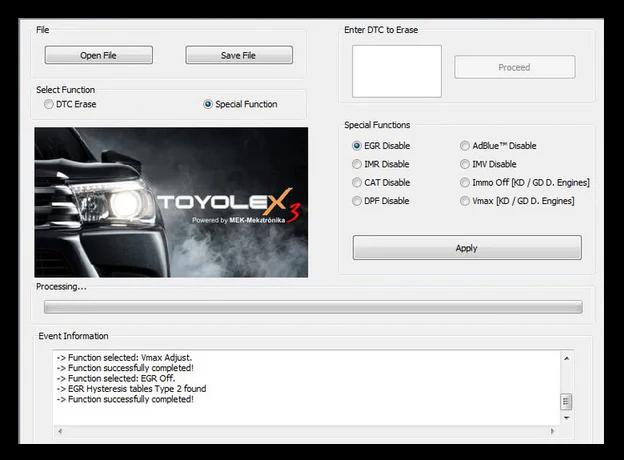
Task: Click the Processing progress bar
Action: click(313, 307)
